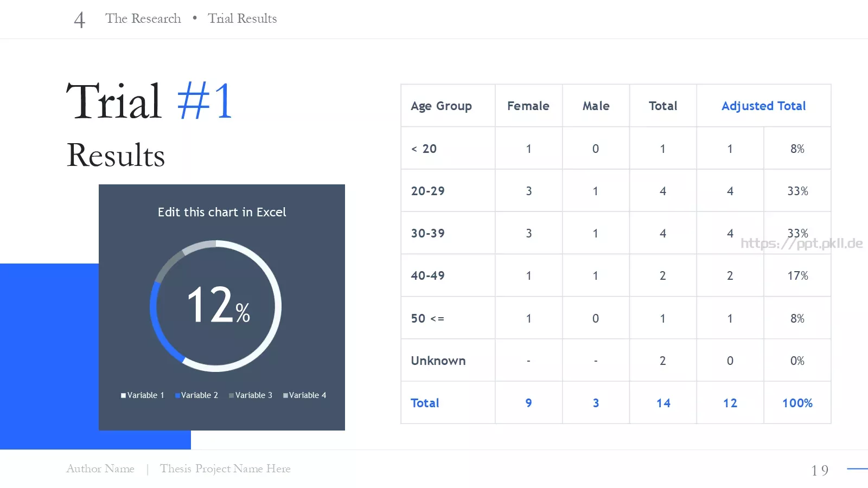
Task: Click 'Edit this chart in Excel' title
Action: tap(222, 212)
